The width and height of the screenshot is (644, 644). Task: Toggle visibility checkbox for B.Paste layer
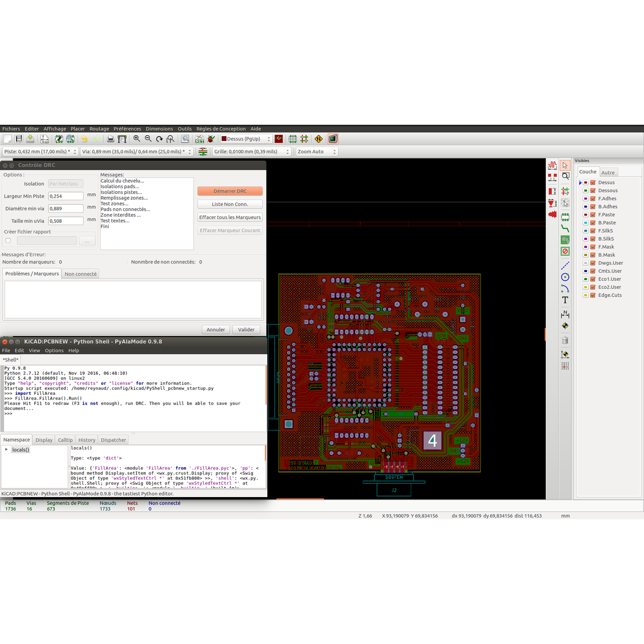(593, 223)
